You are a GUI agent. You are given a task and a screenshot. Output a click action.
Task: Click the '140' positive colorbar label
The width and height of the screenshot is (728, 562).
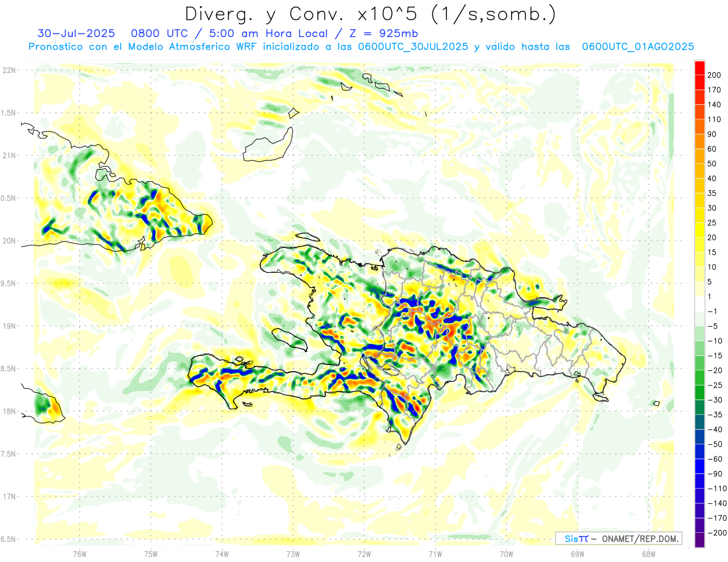point(714,104)
